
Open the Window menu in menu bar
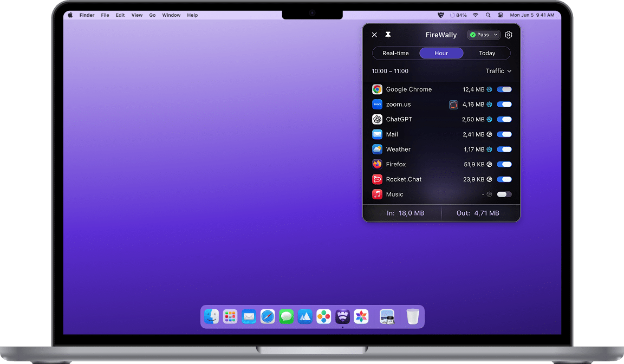[171, 15]
